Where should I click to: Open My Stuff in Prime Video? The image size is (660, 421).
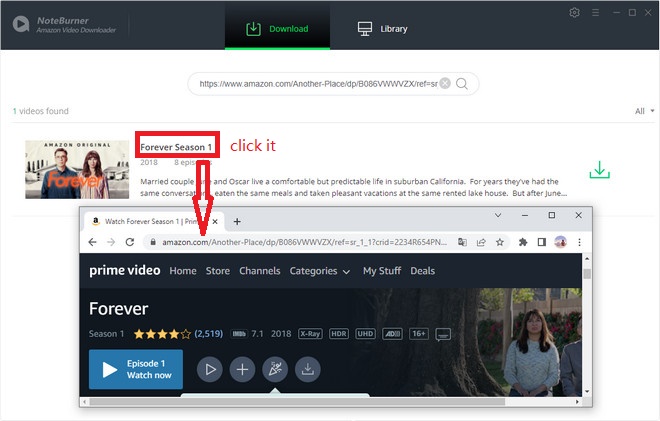[382, 271]
